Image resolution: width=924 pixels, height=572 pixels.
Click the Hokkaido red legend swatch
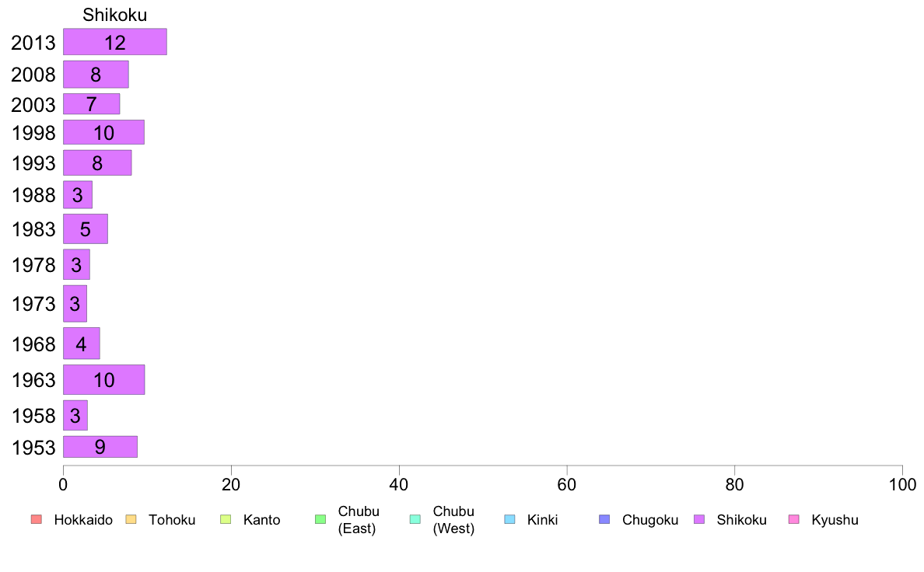37,519
